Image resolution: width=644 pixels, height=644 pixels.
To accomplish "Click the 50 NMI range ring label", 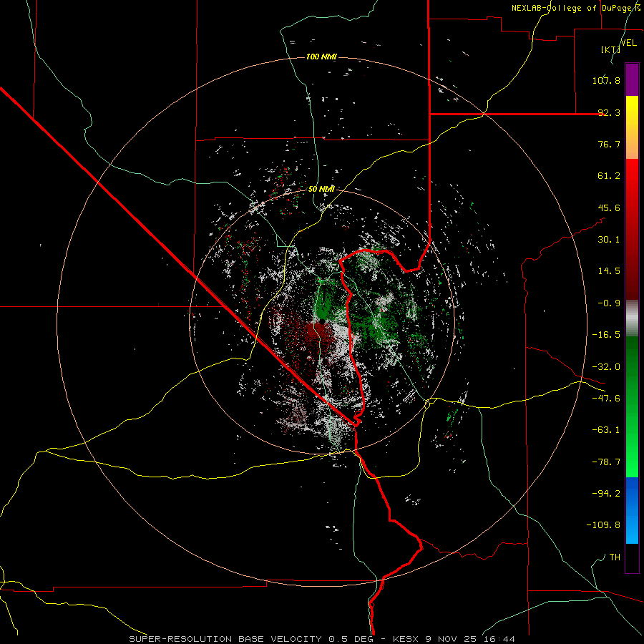I will pyautogui.click(x=321, y=189).
